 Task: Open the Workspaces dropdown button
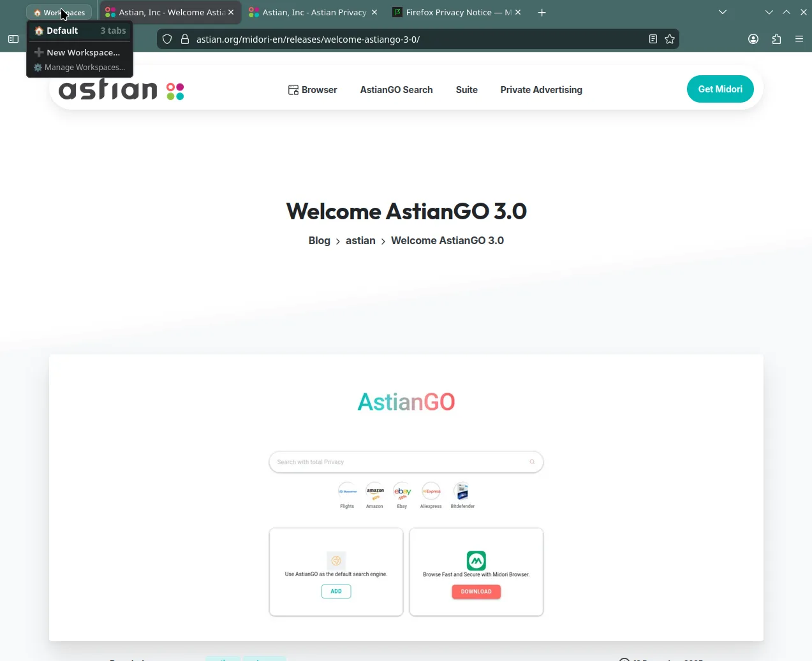(x=59, y=12)
